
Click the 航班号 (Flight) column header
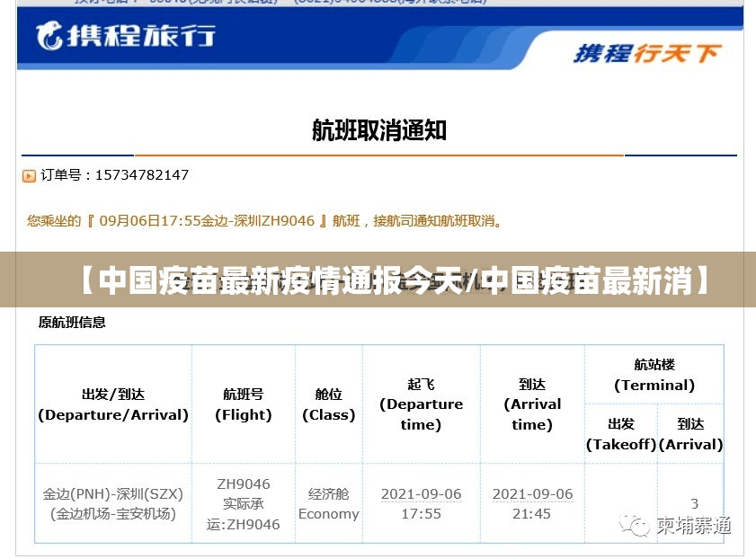(243, 404)
